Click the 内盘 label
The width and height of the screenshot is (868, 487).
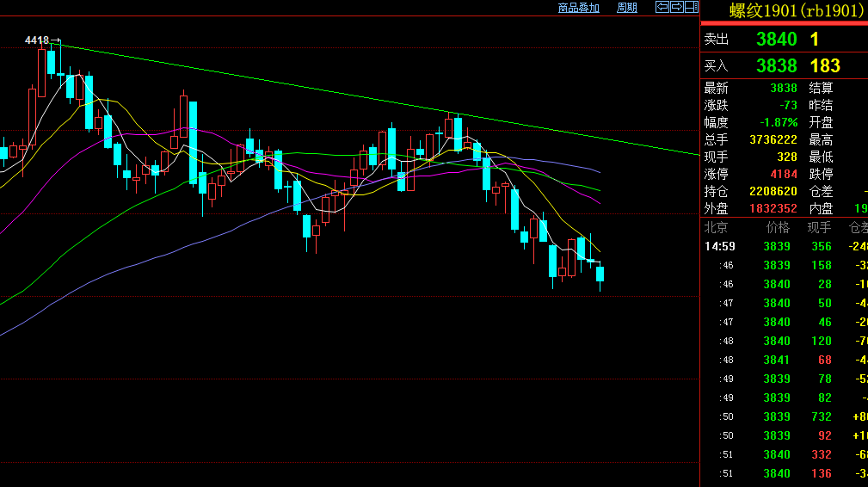point(821,208)
